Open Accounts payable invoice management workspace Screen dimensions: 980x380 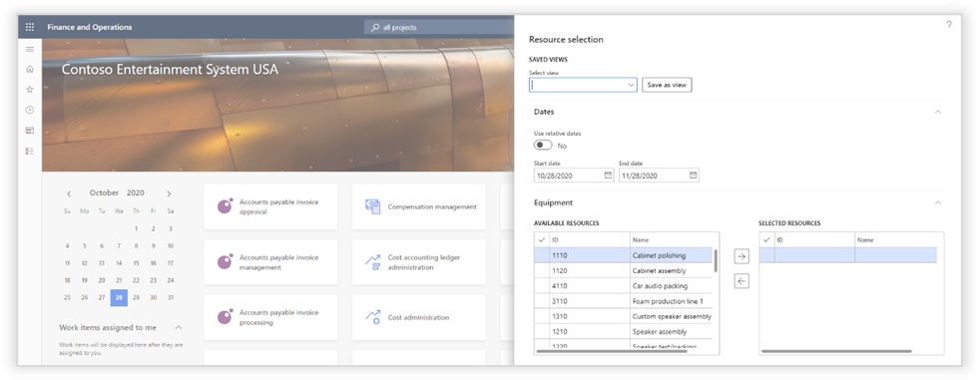click(x=270, y=262)
